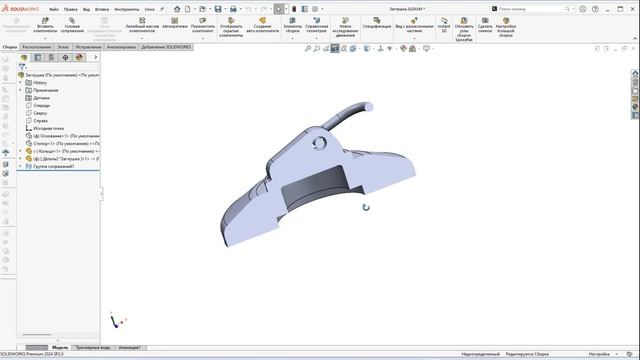Open dropdown arrow under Insert Components
The height and width of the screenshot is (360, 640).
click(x=45, y=38)
